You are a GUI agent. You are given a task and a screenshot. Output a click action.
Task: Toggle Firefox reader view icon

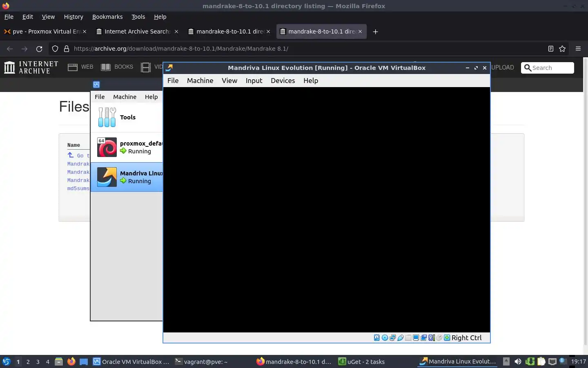coord(550,49)
